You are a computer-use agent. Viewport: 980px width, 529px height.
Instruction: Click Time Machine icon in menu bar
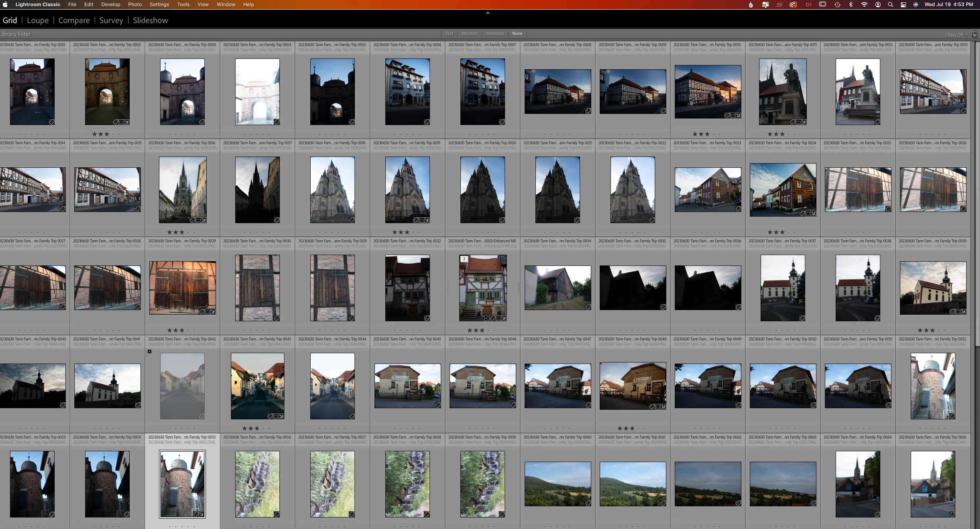(837, 5)
